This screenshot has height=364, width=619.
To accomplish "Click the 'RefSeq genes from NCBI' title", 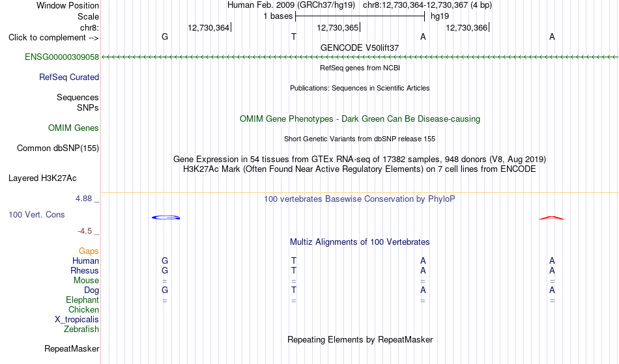I will click(360, 68).
